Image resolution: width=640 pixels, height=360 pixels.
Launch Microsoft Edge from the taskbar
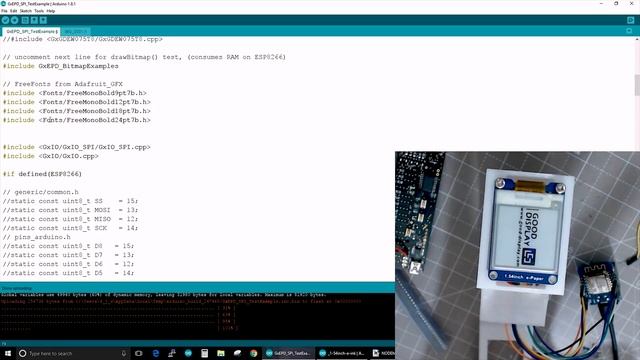(x=156, y=353)
